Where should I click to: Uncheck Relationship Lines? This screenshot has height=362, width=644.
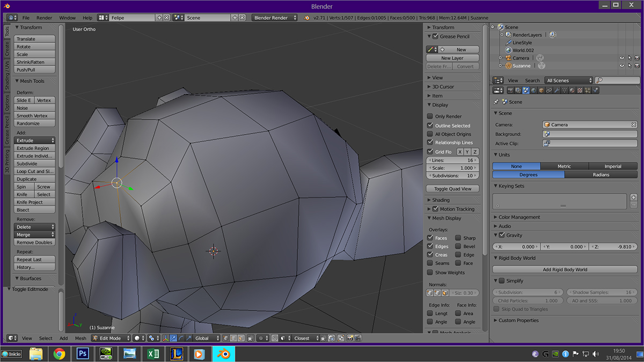point(430,142)
